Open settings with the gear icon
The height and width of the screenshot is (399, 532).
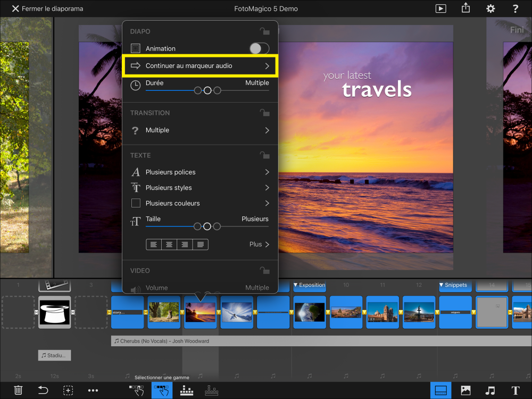tap(491, 9)
